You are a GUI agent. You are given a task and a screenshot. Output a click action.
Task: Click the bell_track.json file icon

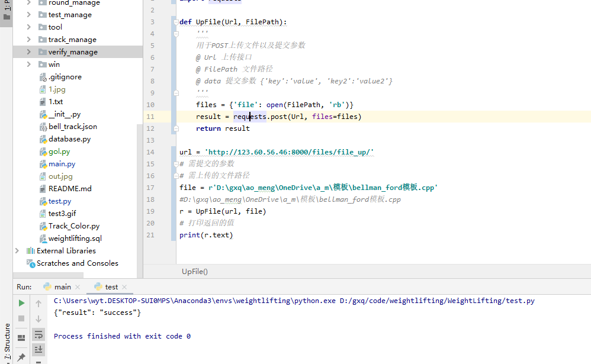(x=43, y=127)
